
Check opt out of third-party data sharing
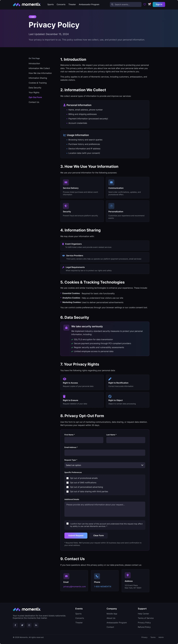[x=67, y=491]
